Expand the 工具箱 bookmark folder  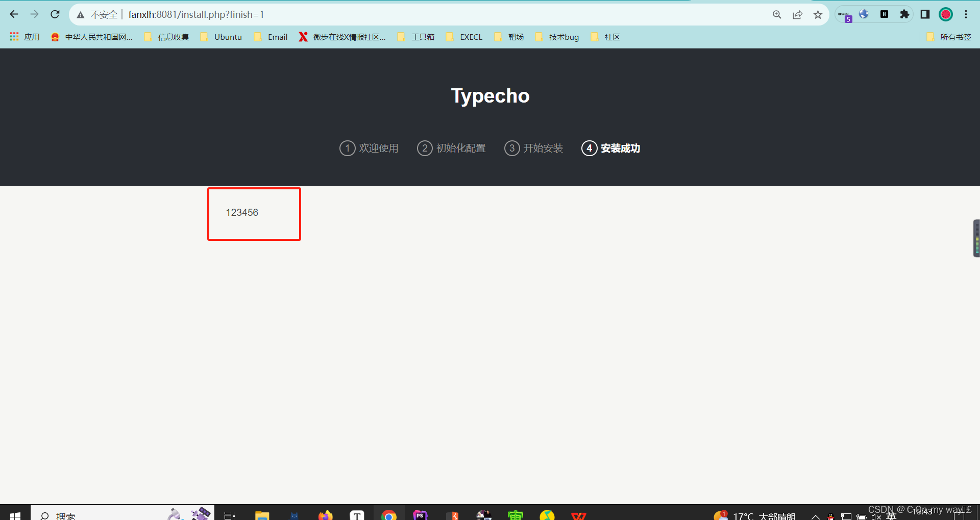416,37
